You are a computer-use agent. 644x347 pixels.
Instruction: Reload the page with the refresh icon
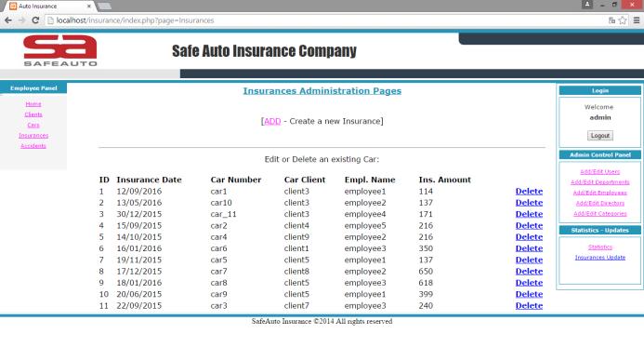[35, 20]
